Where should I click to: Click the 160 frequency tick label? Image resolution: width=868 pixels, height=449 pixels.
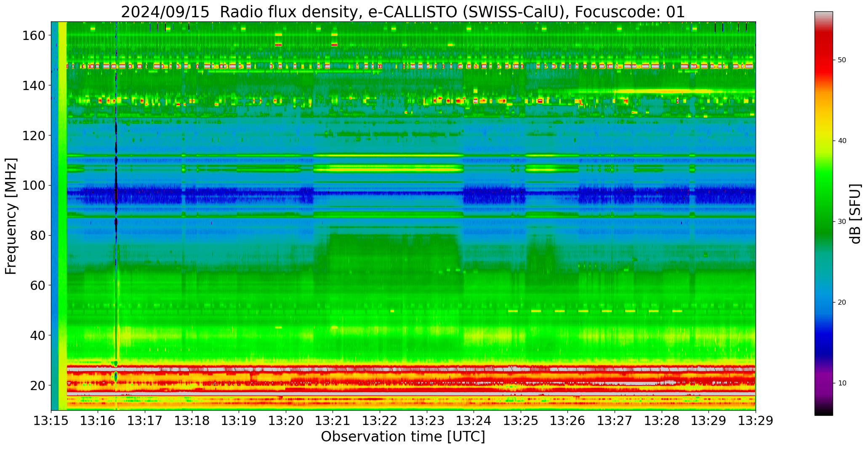[x=34, y=35]
